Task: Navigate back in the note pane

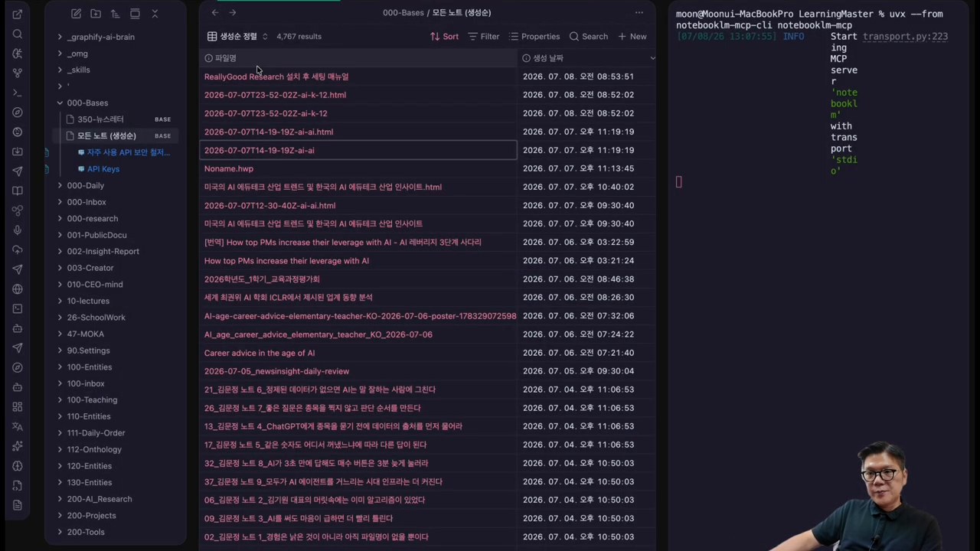Action: coord(215,12)
